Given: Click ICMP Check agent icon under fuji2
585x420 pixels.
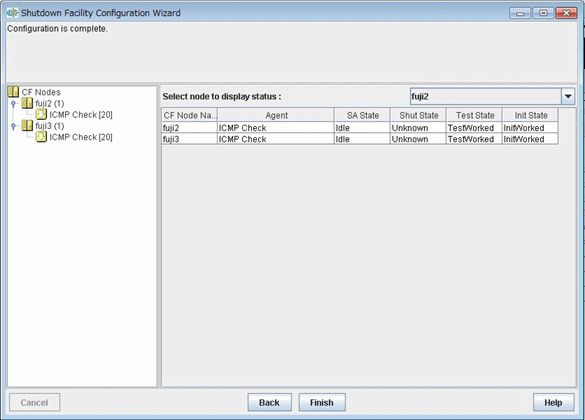Looking at the screenshot, I should pos(41,114).
